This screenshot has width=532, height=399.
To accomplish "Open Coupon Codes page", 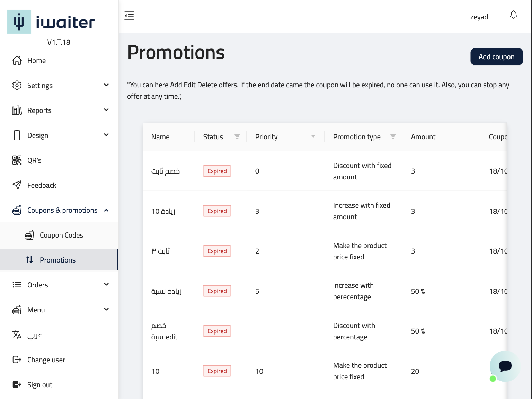I will (61, 235).
